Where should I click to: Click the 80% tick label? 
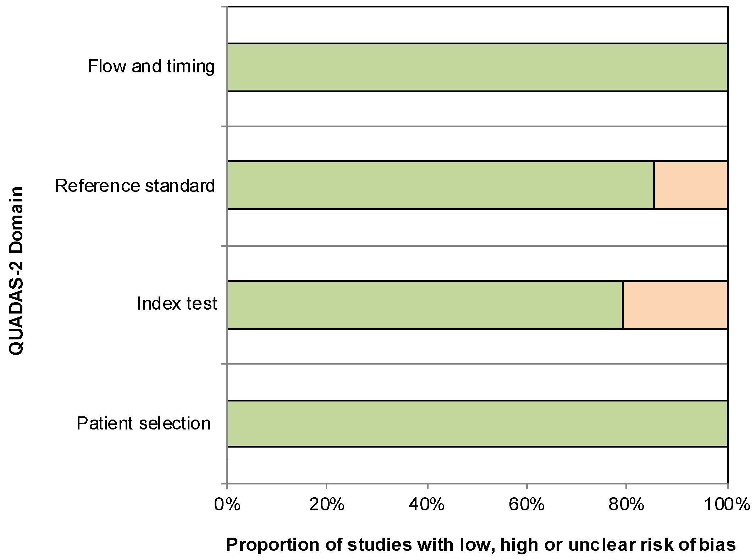626,504
